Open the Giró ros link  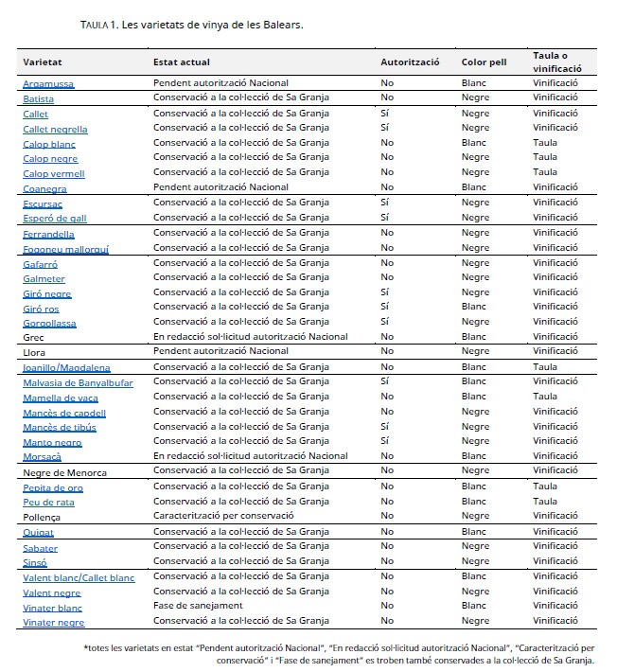coord(41,309)
